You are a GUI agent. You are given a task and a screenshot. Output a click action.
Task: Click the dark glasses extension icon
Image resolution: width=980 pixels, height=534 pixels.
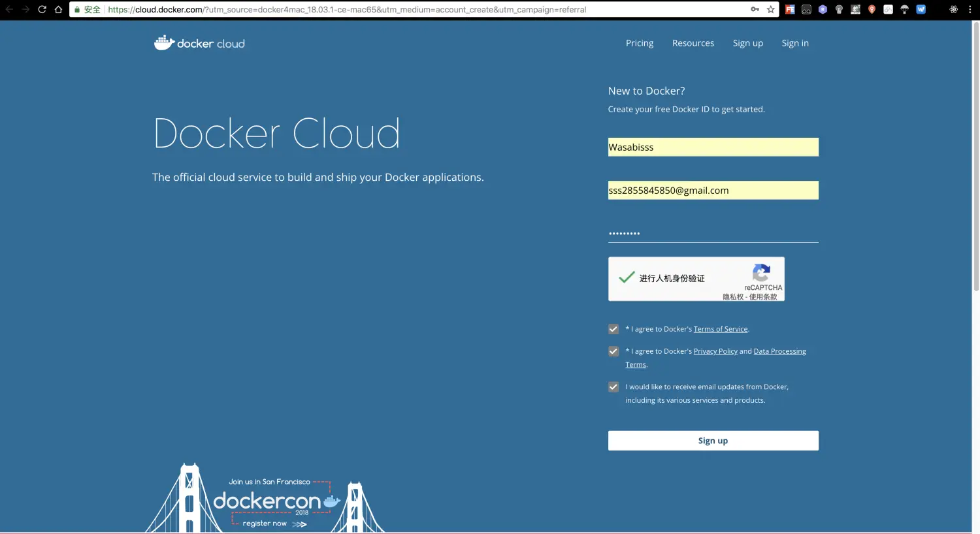[806, 9]
